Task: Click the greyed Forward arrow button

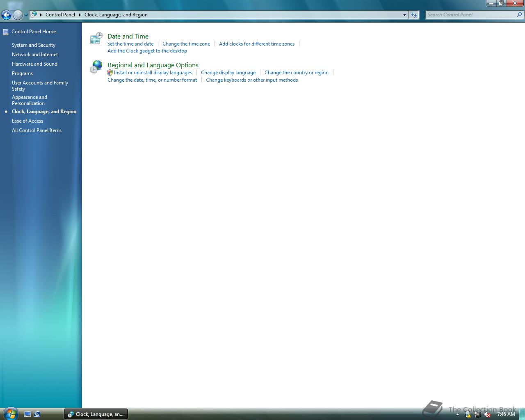Action: (x=18, y=15)
